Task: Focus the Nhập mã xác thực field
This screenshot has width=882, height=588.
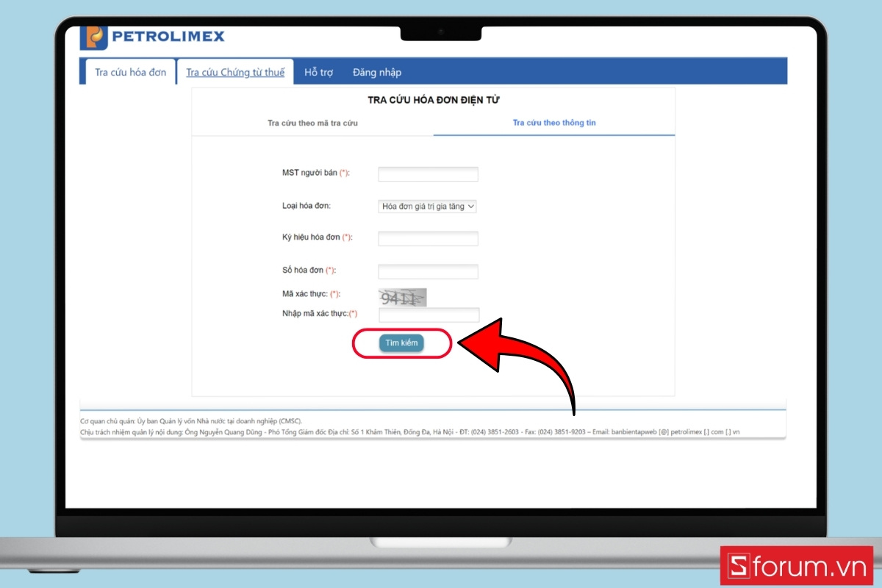Action: [x=429, y=315]
